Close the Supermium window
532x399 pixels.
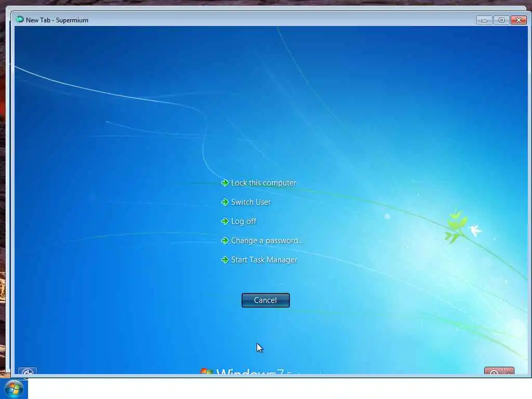tap(518, 20)
